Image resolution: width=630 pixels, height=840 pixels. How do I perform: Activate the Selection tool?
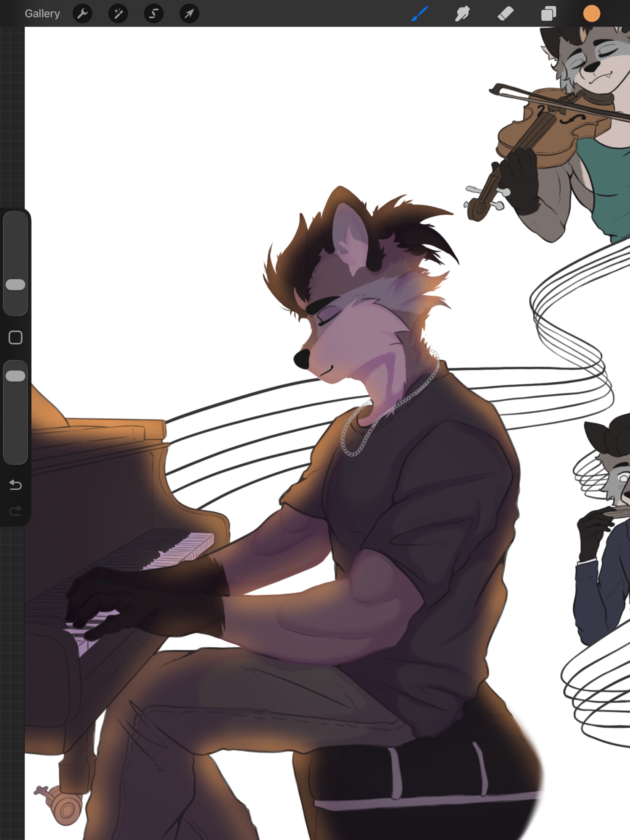pos(154,14)
